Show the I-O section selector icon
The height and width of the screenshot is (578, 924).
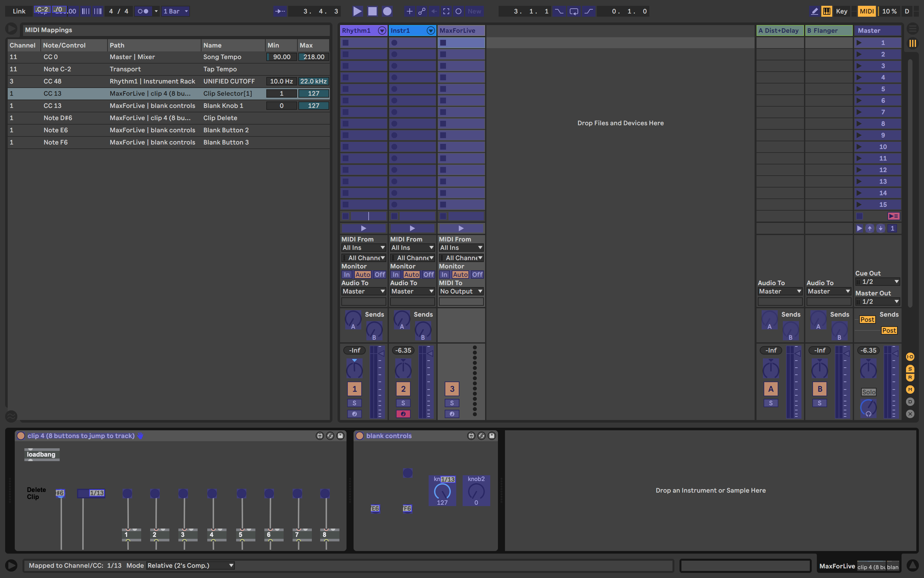point(910,357)
